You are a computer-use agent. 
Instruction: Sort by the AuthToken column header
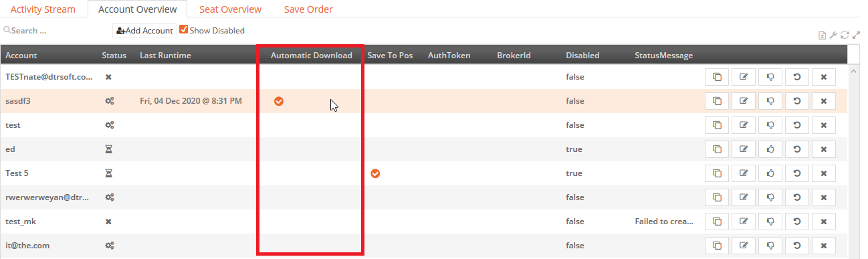click(449, 56)
